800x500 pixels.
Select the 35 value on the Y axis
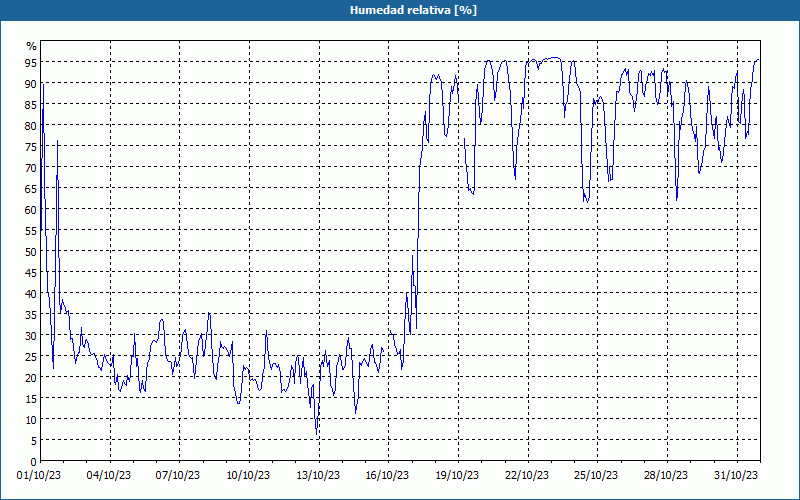tap(31, 314)
